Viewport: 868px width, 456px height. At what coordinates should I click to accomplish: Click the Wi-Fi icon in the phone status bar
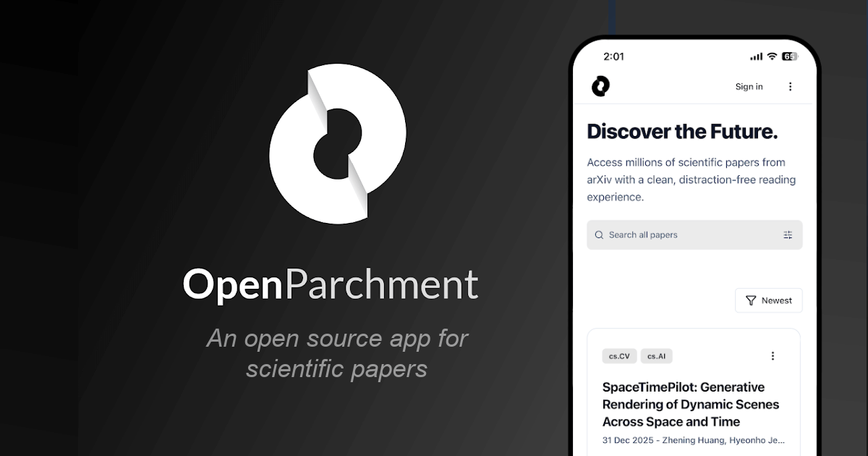click(772, 56)
